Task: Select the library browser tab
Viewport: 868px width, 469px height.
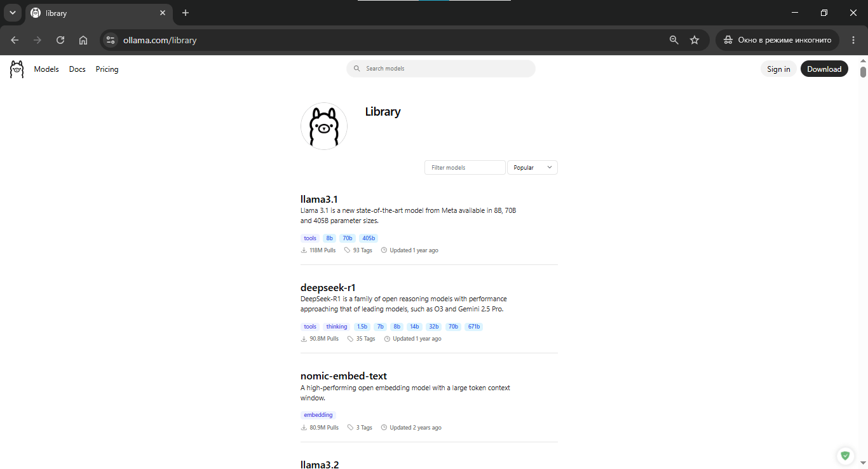Action: click(98, 13)
